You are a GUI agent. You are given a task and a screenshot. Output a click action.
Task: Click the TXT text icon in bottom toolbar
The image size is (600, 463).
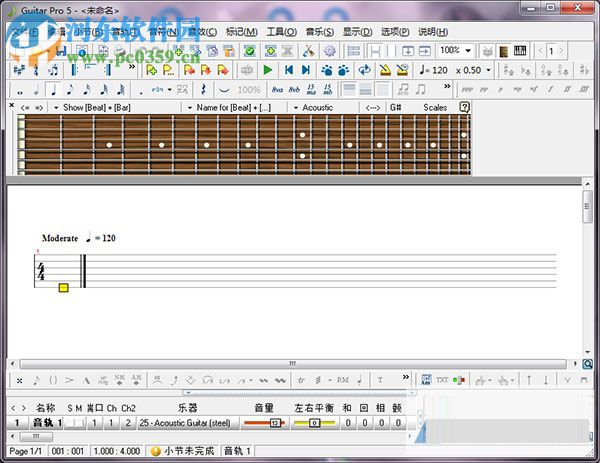[442, 381]
